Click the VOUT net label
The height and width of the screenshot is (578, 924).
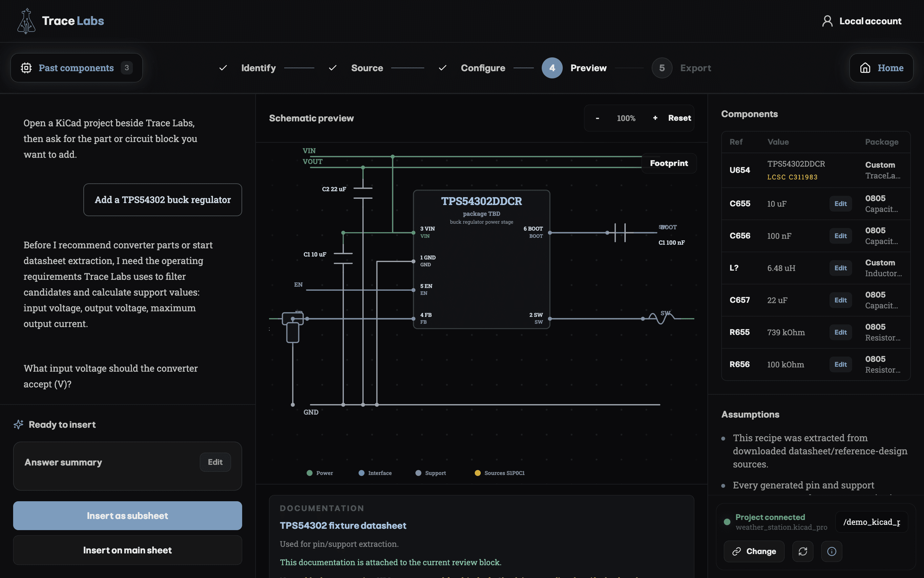(312, 161)
